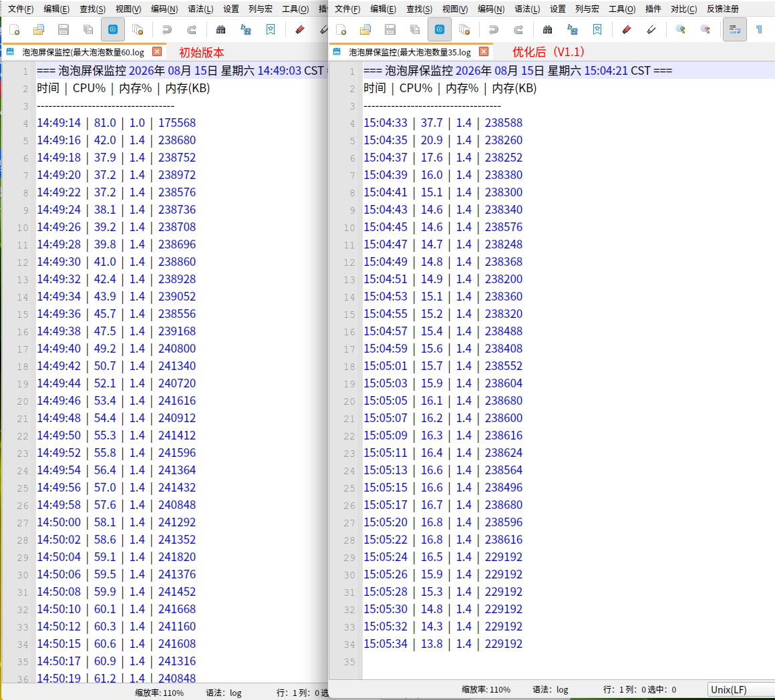Open the 文件(F) menu in the left window
Viewport: 775px width, 700px height.
coord(21,9)
